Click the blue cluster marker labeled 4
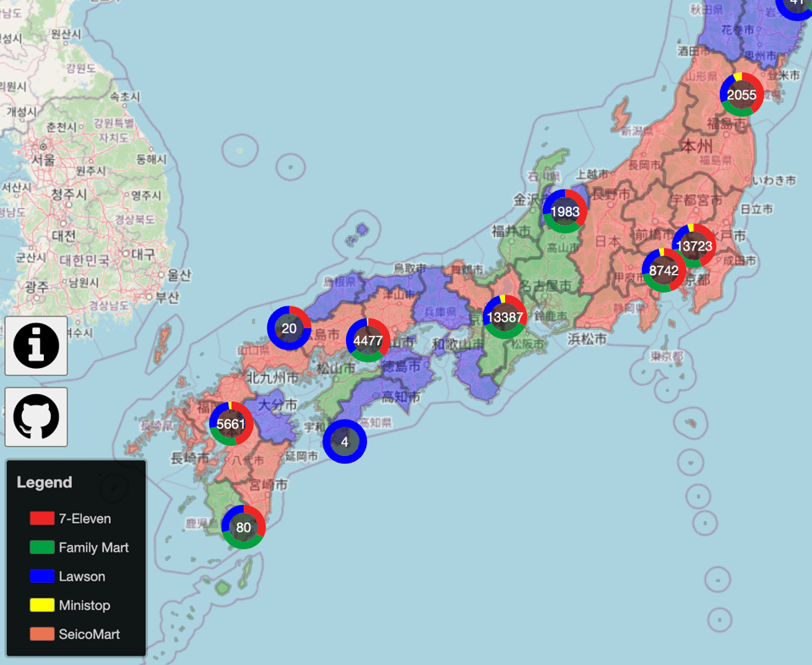The height and width of the screenshot is (665, 812). tap(344, 442)
